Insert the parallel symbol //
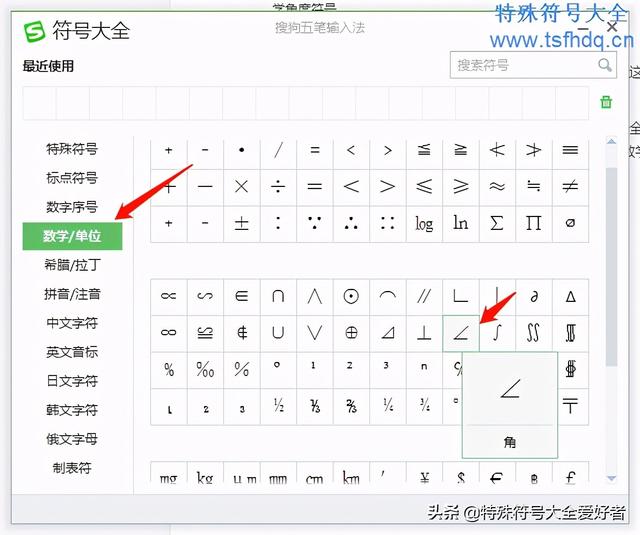 (424, 297)
